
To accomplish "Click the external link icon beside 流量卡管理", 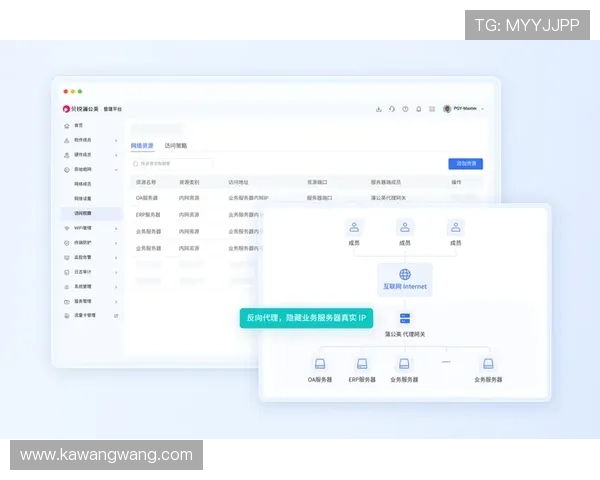I will [116, 316].
